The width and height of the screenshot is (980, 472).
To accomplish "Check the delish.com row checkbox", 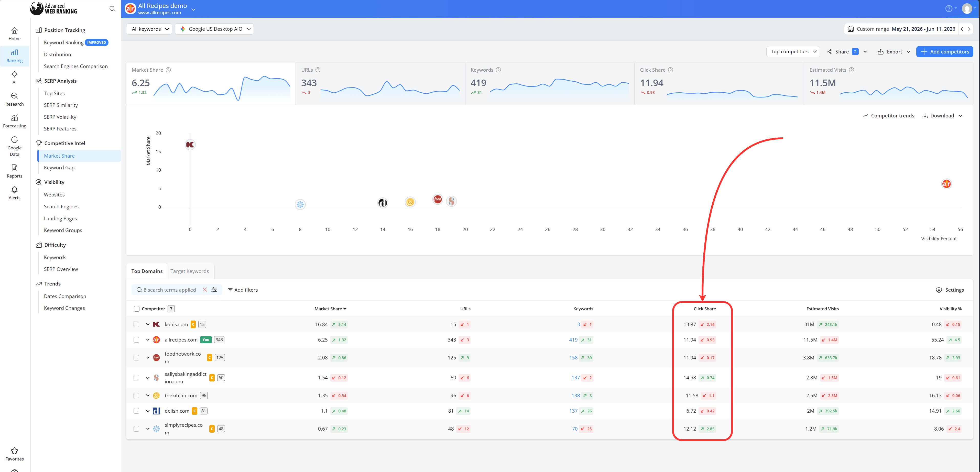I will [x=137, y=411].
